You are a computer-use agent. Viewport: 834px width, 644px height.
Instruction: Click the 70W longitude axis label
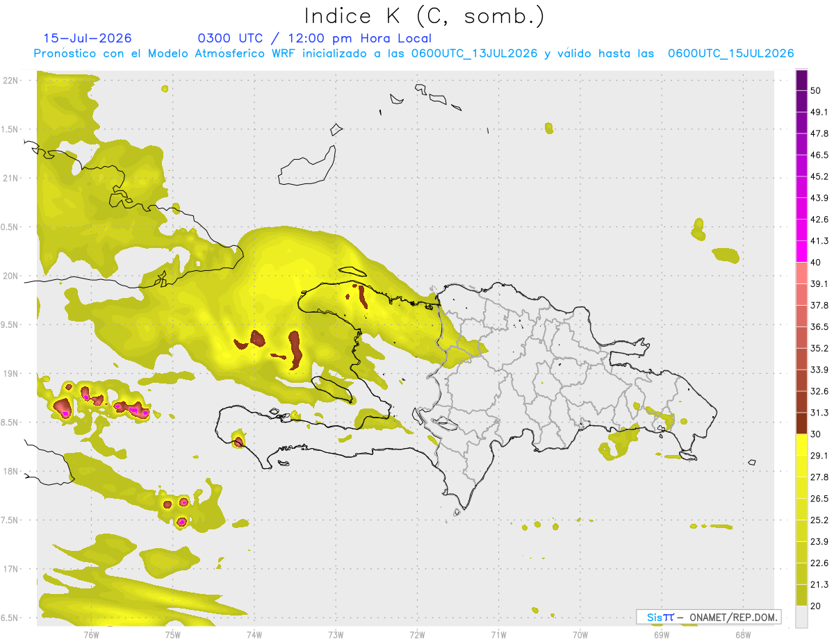(x=580, y=634)
